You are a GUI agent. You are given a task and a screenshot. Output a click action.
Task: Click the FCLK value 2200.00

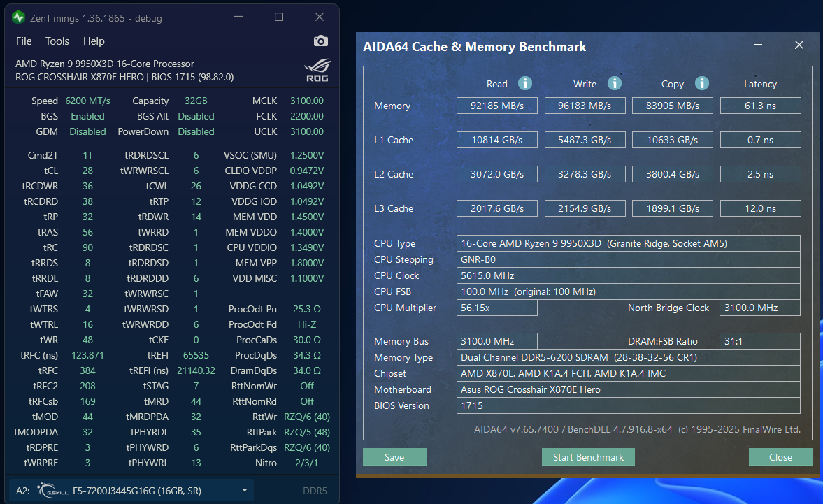coord(307,116)
